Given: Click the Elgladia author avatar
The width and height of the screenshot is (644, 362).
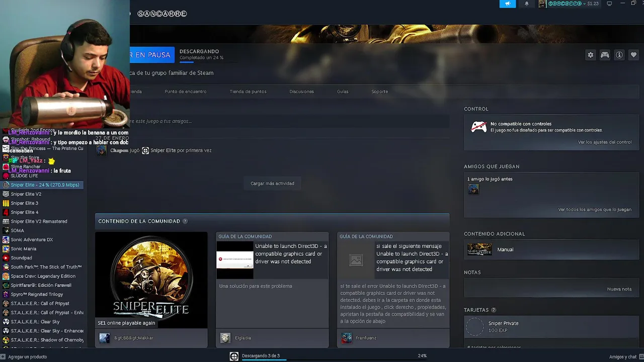Looking at the screenshot, I should click(x=225, y=338).
